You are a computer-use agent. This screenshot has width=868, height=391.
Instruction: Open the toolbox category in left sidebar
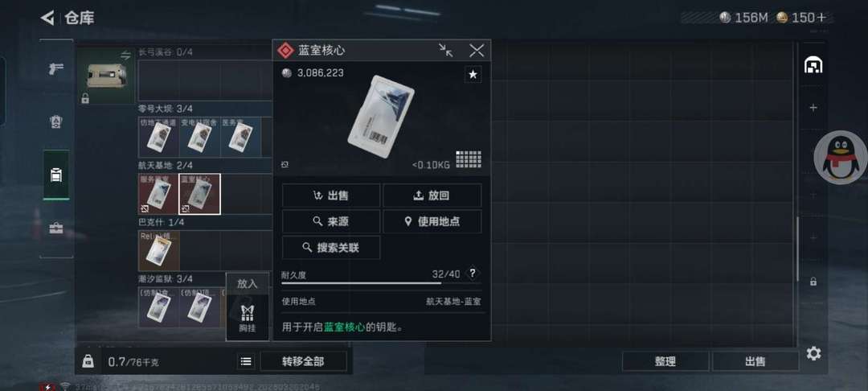click(x=56, y=228)
